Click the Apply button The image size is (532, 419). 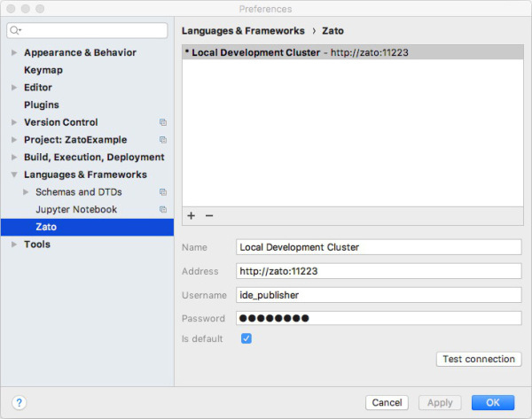(440, 402)
